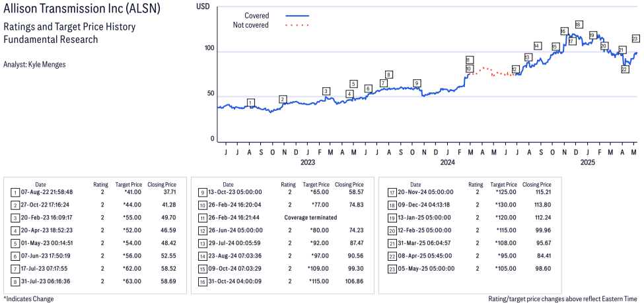Click target price '*55.00'
The image size is (644, 303).
pos(133,218)
